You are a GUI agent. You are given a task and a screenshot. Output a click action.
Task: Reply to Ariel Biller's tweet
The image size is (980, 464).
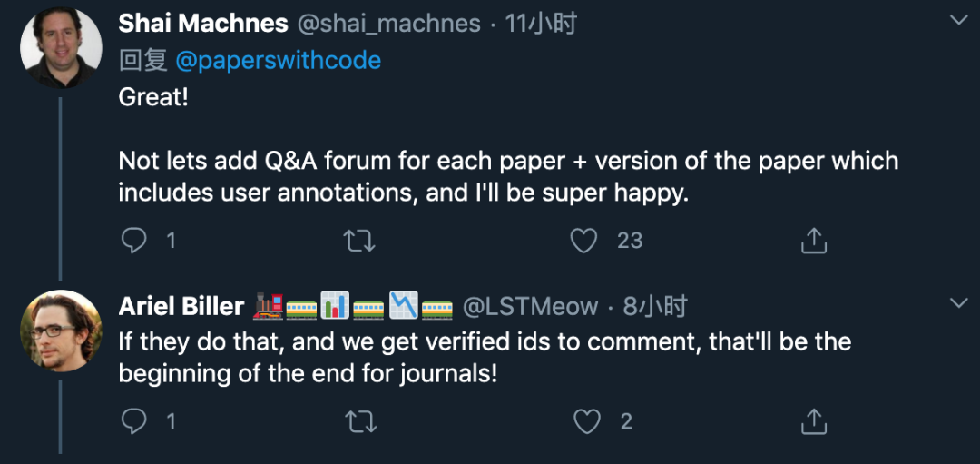point(134,421)
